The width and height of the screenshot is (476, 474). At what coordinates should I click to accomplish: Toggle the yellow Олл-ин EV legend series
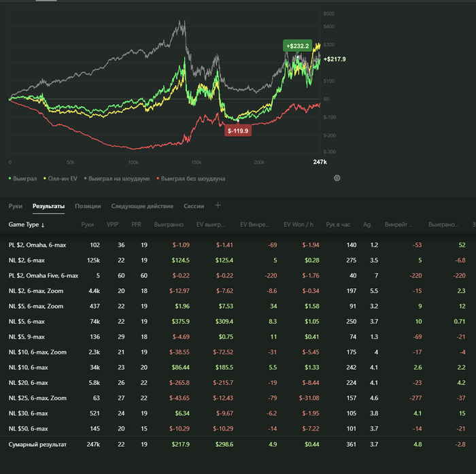[61, 179]
